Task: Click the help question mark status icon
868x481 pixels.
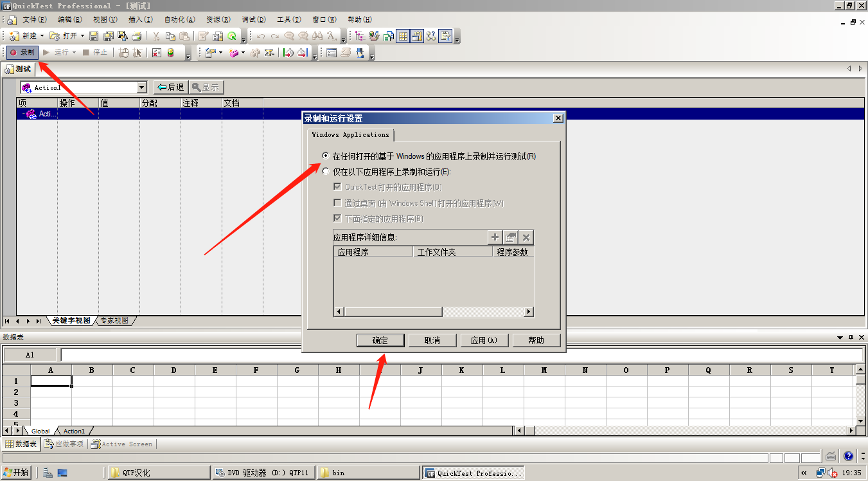Action: [x=848, y=456]
